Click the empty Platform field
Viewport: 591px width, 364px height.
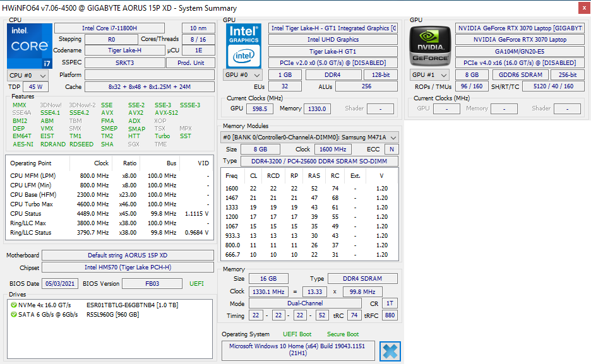coord(150,75)
